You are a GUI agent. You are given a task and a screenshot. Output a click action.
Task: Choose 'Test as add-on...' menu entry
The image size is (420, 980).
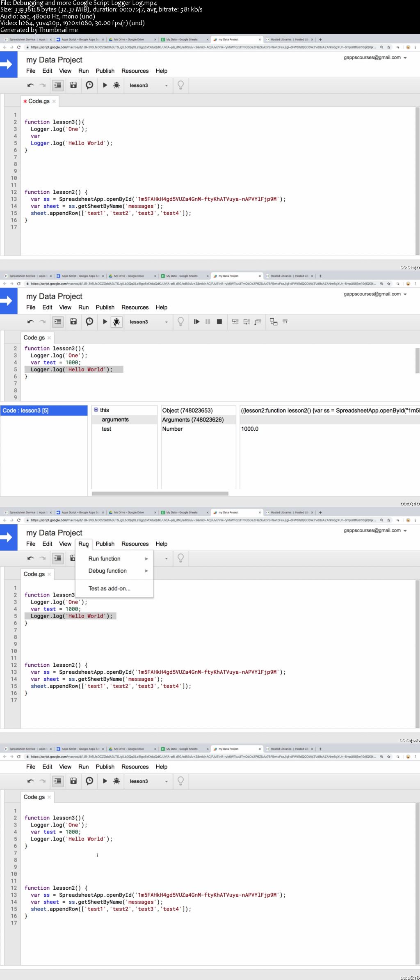114,589
